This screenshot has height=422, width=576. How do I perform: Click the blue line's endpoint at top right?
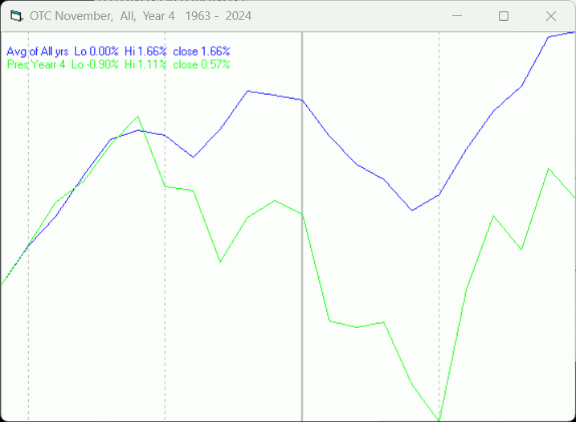click(x=574, y=33)
